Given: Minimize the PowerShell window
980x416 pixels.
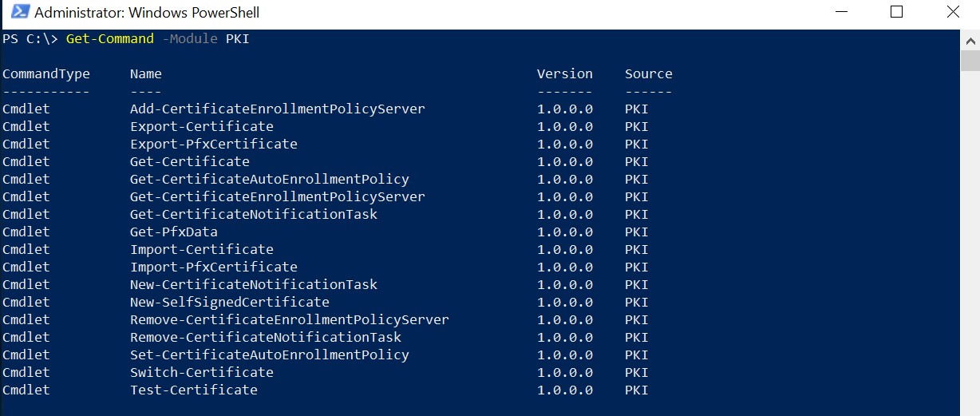Looking at the screenshot, I should tap(840, 12).
